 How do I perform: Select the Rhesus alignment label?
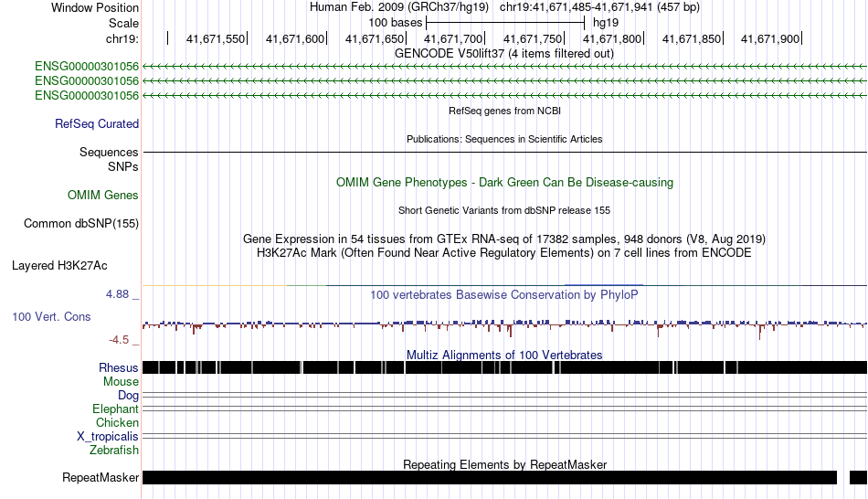[118, 367]
